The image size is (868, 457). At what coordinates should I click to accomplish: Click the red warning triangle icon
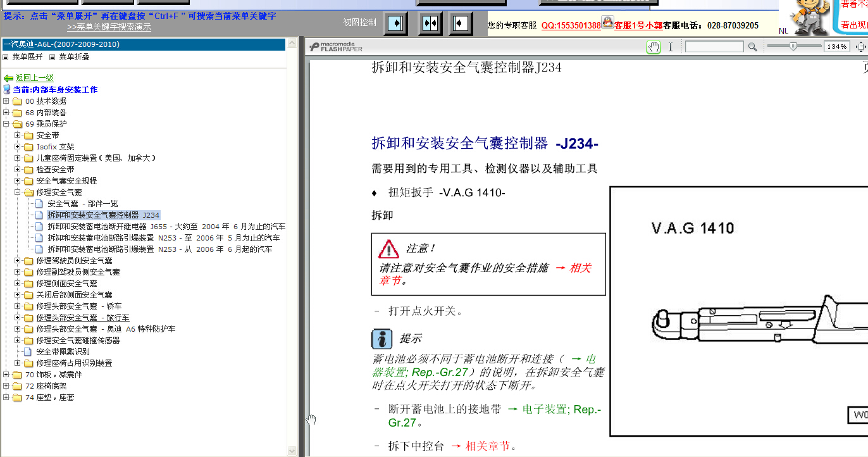click(x=388, y=248)
